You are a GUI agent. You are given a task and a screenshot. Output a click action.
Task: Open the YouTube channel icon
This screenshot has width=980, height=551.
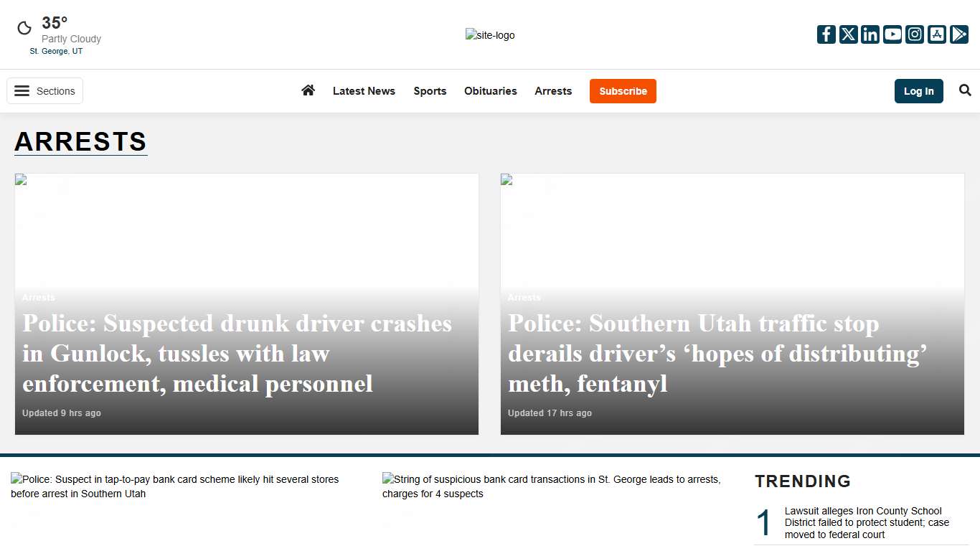point(892,34)
